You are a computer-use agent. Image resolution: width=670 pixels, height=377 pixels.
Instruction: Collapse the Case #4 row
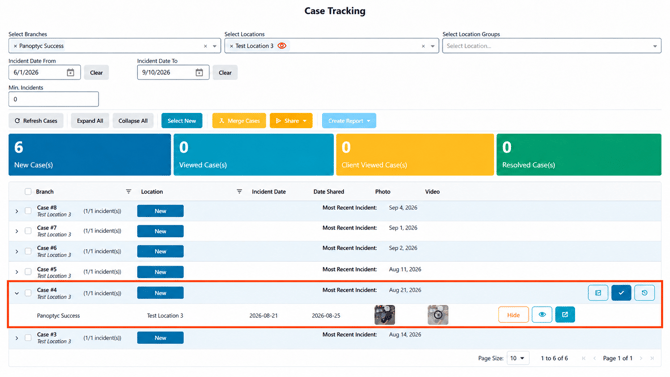pos(17,293)
